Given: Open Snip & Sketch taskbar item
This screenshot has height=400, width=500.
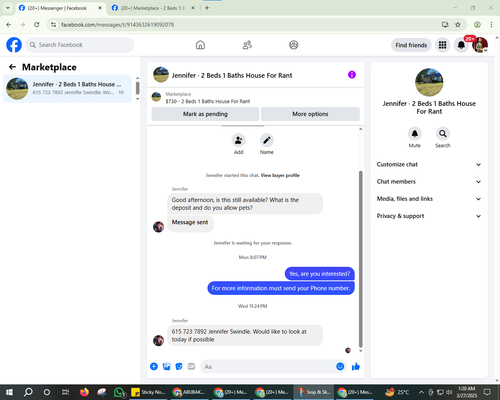Looking at the screenshot, I should [x=314, y=392].
